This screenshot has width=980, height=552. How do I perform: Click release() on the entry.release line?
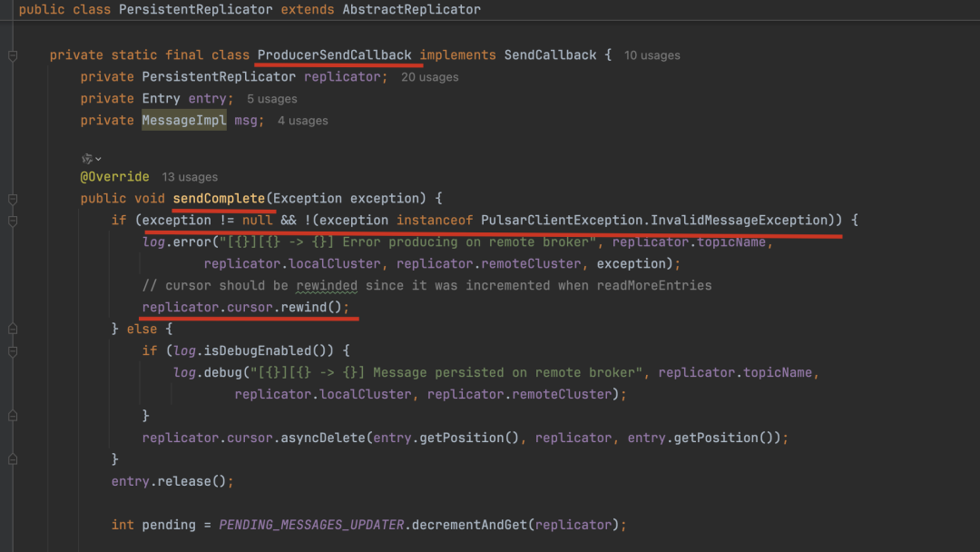click(x=191, y=481)
